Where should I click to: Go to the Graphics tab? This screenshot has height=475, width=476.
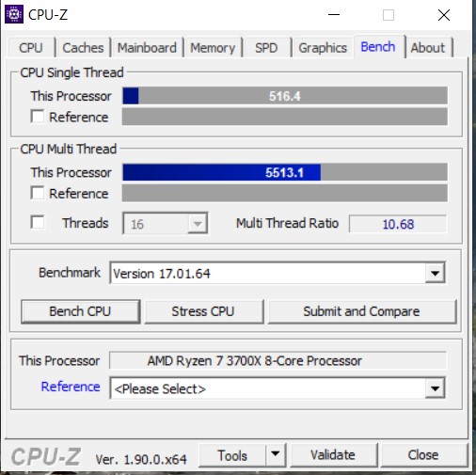[x=323, y=48]
